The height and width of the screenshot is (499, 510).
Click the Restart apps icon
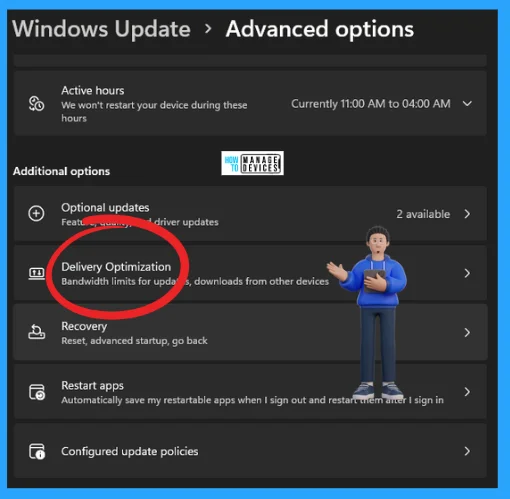(37, 392)
